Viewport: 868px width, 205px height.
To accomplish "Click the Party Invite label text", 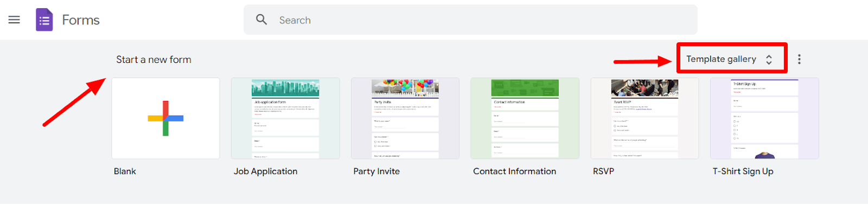I will point(376,171).
